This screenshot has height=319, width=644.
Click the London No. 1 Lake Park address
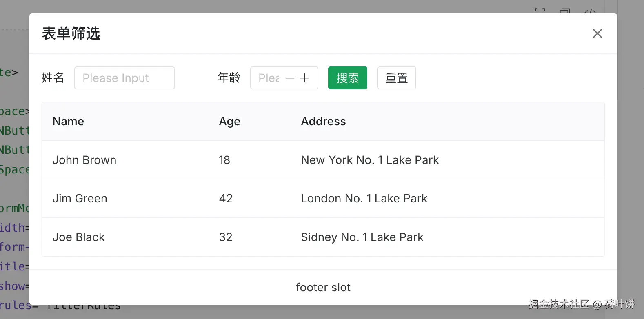coord(364,198)
